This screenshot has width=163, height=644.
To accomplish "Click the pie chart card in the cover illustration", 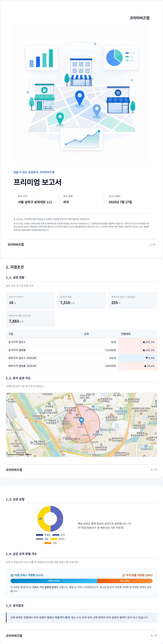I will pyautogui.click(x=121, y=57).
